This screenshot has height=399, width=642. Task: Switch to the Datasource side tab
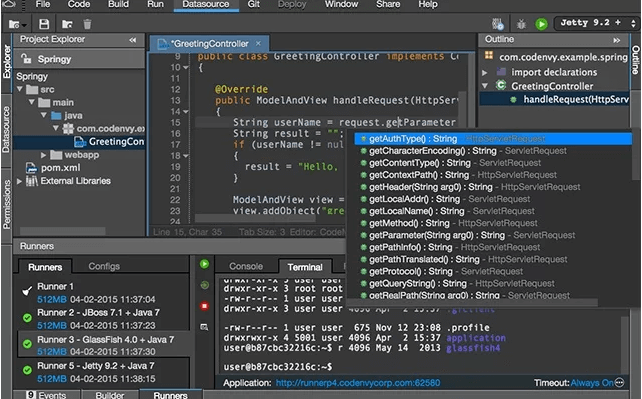[x=6, y=129]
